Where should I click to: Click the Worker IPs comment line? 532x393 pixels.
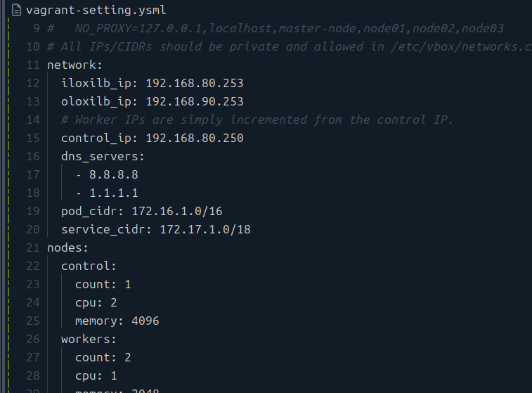coord(257,120)
